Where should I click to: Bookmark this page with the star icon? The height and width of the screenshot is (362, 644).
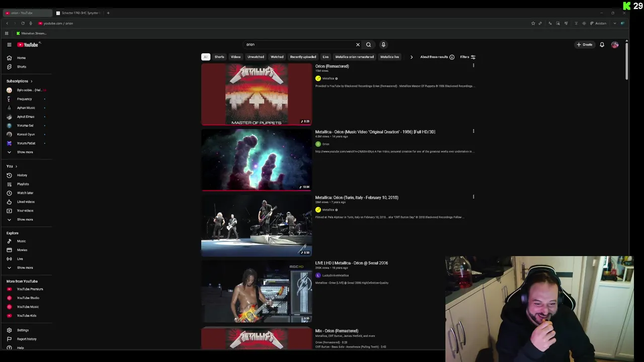(533, 23)
